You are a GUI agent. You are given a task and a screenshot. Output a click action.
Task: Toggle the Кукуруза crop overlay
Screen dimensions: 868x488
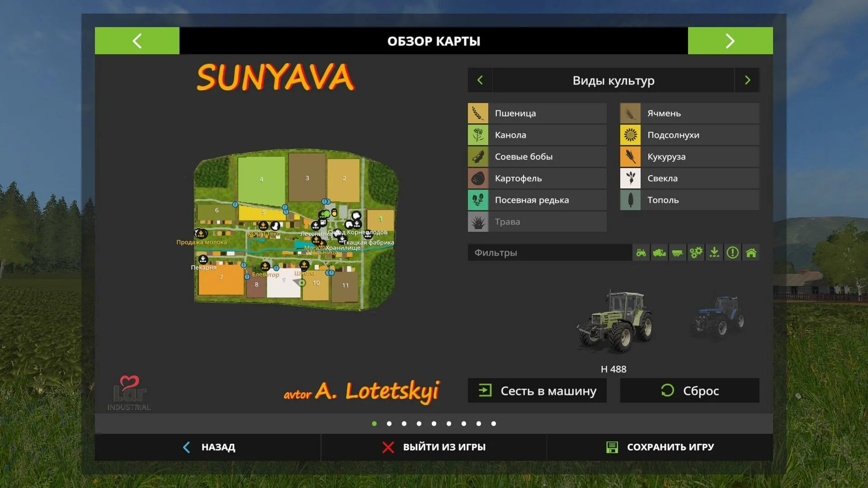click(x=689, y=156)
